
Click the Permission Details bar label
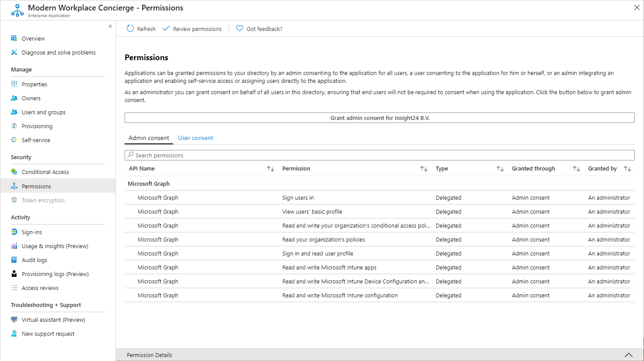(149, 355)
